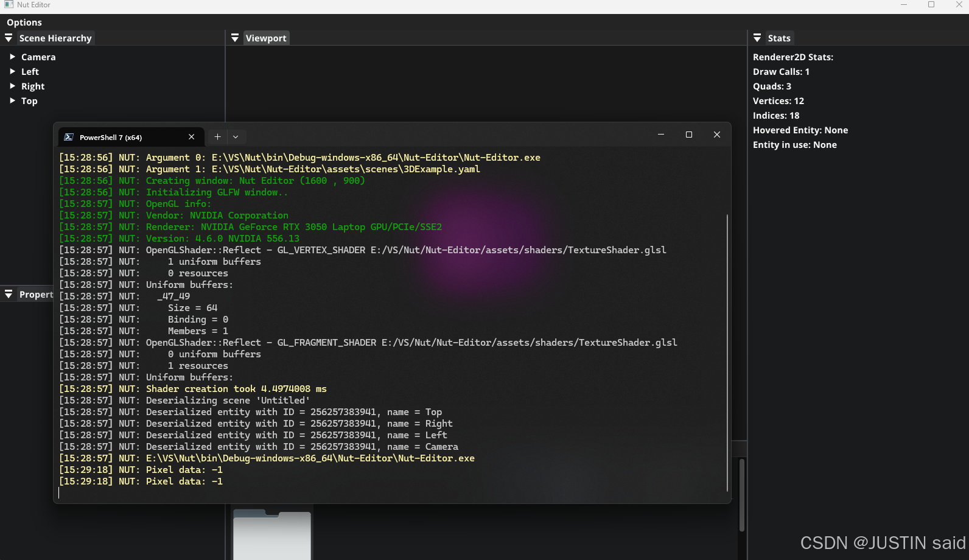Collapse the Viewport panel triangle icon

(x=235, y=38)
